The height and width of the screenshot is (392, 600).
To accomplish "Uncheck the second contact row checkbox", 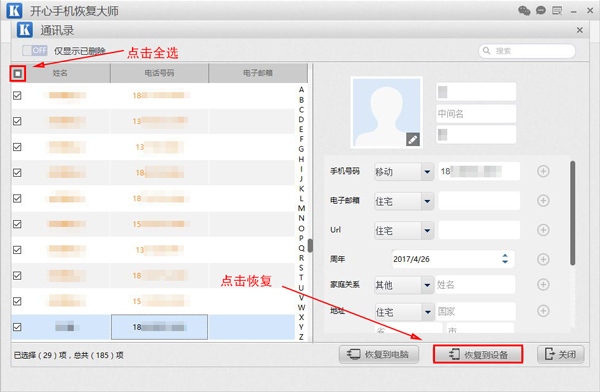I will click(x=17, y=121).
